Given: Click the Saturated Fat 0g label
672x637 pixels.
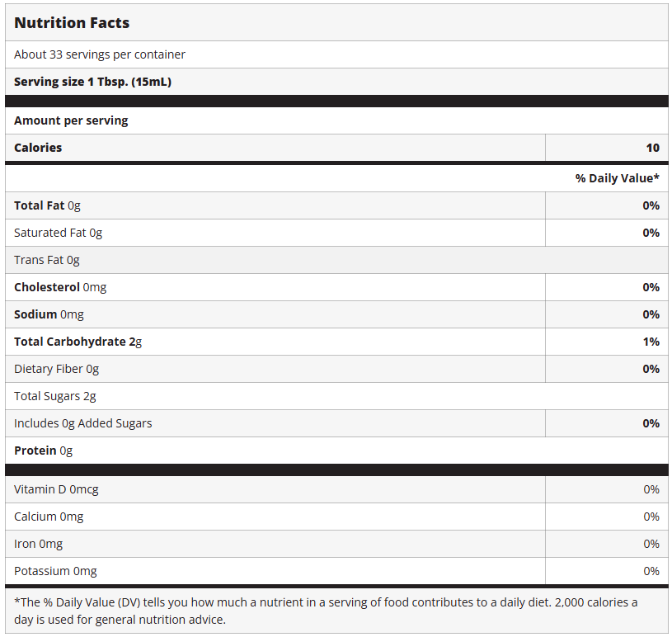Looking at the screenshot, I should (58, 233).
